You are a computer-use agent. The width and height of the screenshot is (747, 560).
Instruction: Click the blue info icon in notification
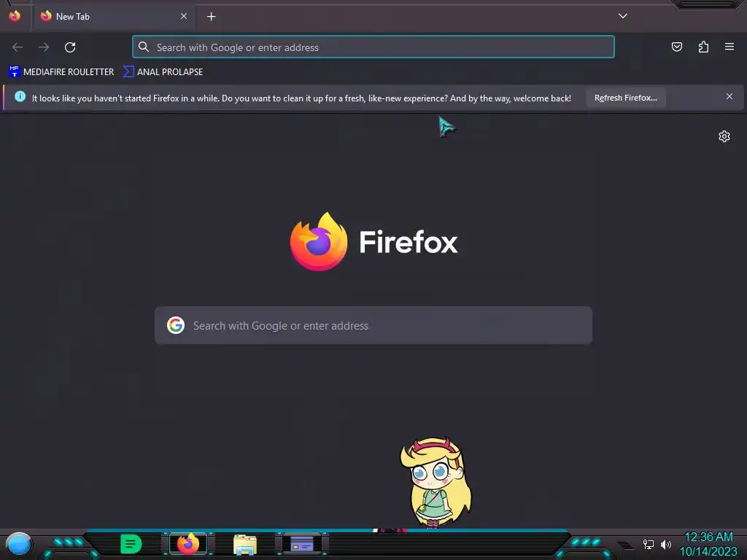(20, 97)
